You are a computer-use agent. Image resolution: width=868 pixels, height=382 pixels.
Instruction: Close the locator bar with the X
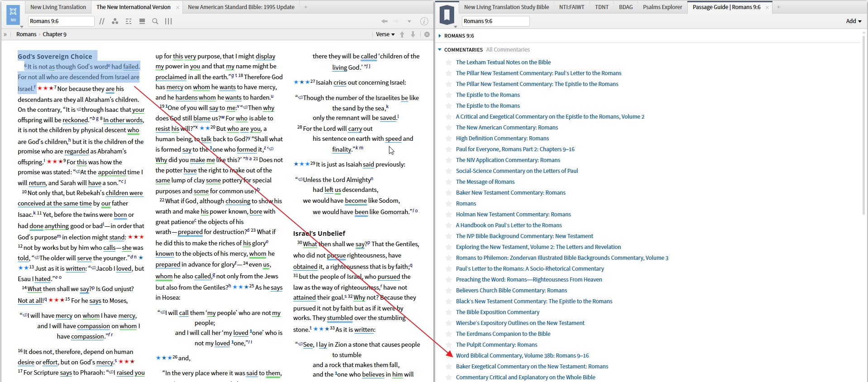click(427, 34)
